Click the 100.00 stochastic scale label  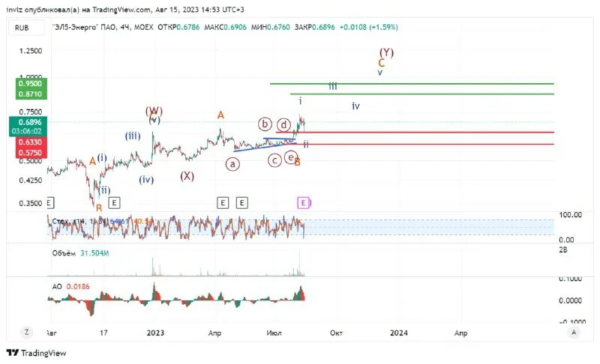point(571,215)
